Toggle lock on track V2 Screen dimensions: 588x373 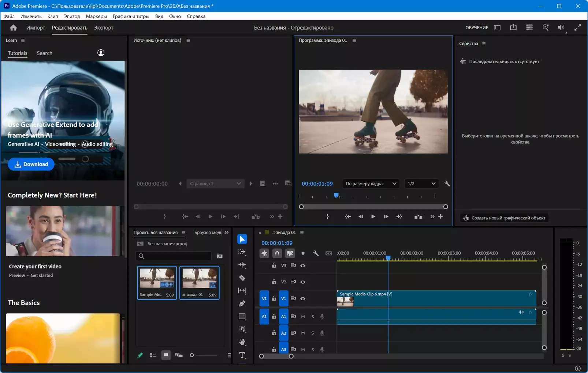coord(274,282)
